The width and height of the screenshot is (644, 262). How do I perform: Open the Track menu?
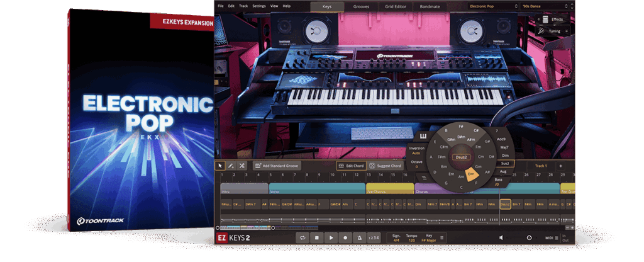click(243, 6)
